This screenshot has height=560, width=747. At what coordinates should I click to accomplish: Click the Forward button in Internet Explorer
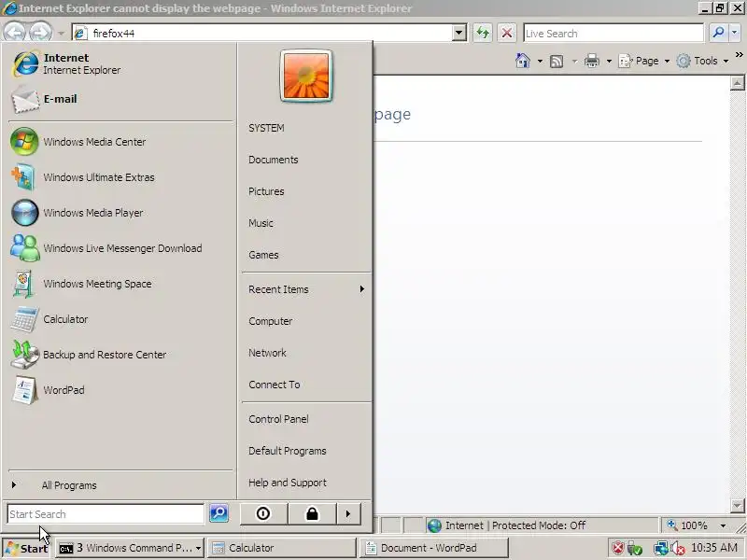tap(40, 33)
